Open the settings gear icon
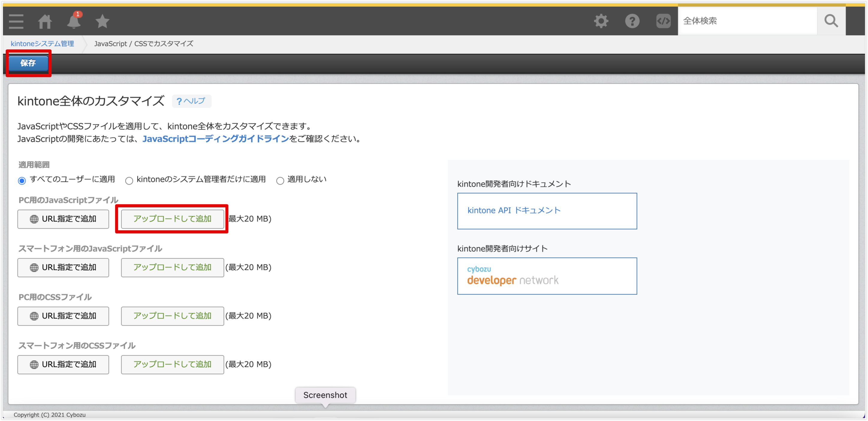This screenshot has width=868, height=421. click(601, 21)
